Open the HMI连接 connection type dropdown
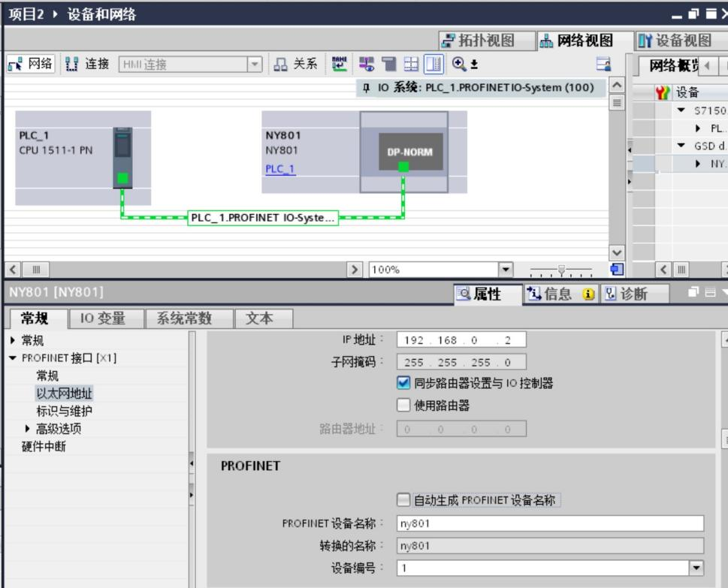728x588 pixels. coord(255,64)
